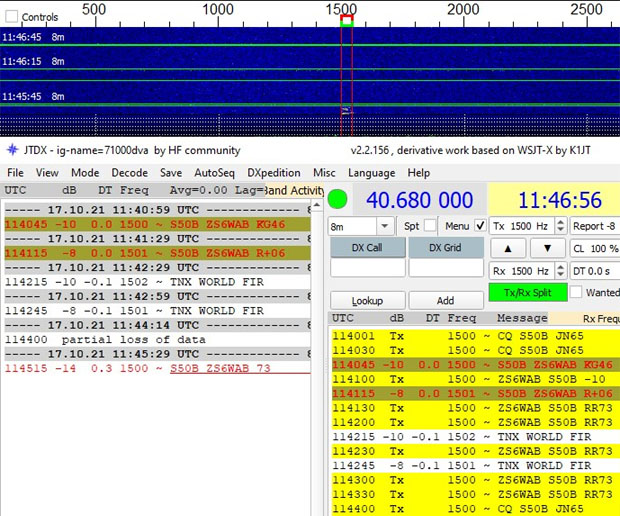This screenshot has width=620, height=516.
Task: Select the 114115 S50B ZS6WAB R+06 band activity row
Action: pyautogui.click(x=157, y=253)
